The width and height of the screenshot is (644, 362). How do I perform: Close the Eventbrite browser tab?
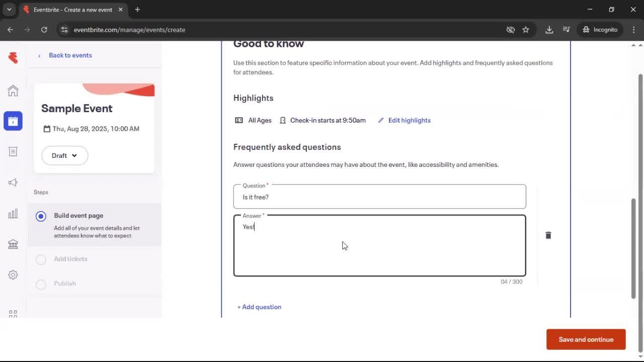coord(121,10)
